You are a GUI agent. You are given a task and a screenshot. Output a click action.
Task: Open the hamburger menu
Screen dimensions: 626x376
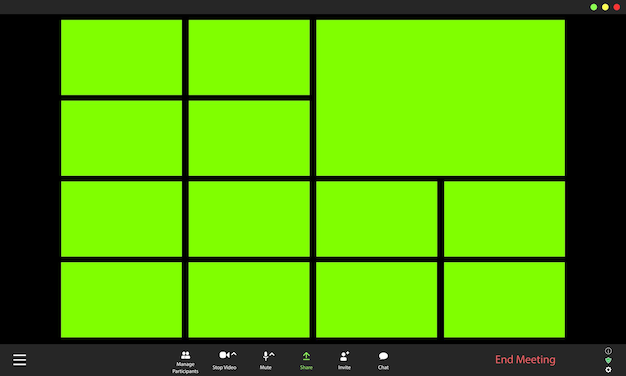point(20,360)
